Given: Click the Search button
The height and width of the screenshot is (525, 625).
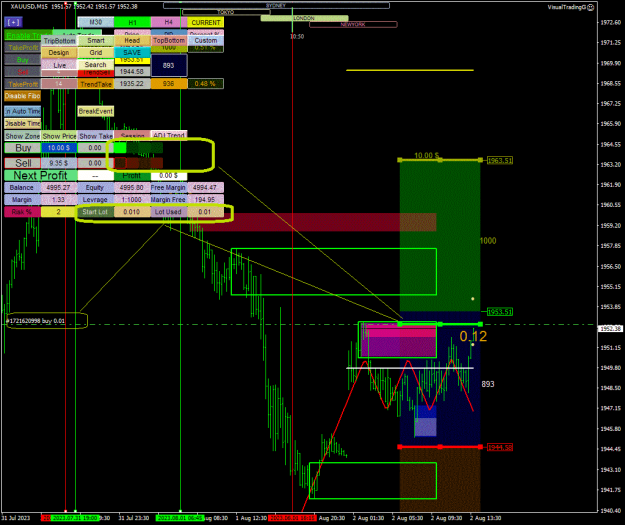Looking at the screenshot, I should click(96, 65).
